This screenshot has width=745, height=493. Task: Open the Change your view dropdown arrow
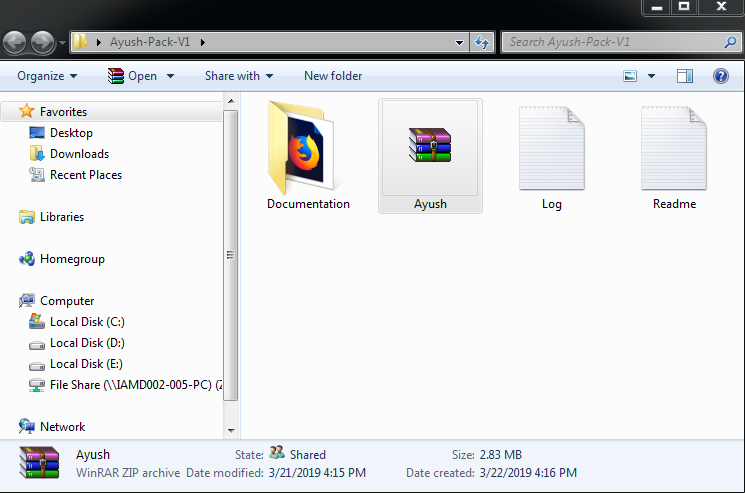tap(652, 76)
